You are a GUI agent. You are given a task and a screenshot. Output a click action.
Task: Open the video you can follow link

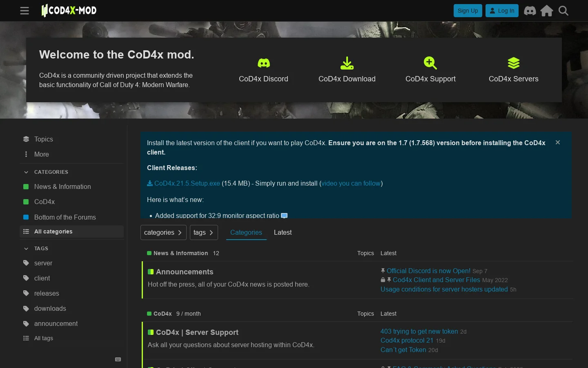click(x=351, y=183)
